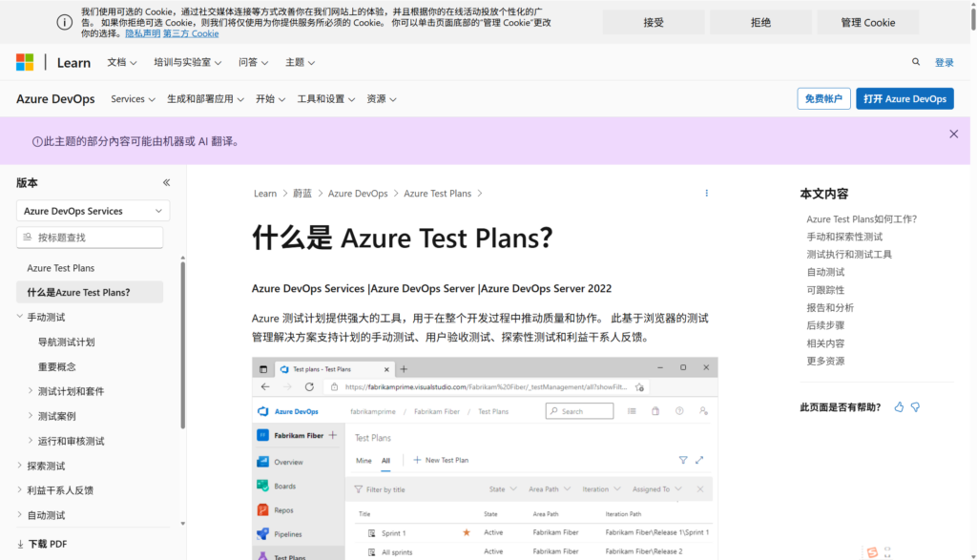
Task: Give thumbs down for page helpfulness
Action: point(915,407)
